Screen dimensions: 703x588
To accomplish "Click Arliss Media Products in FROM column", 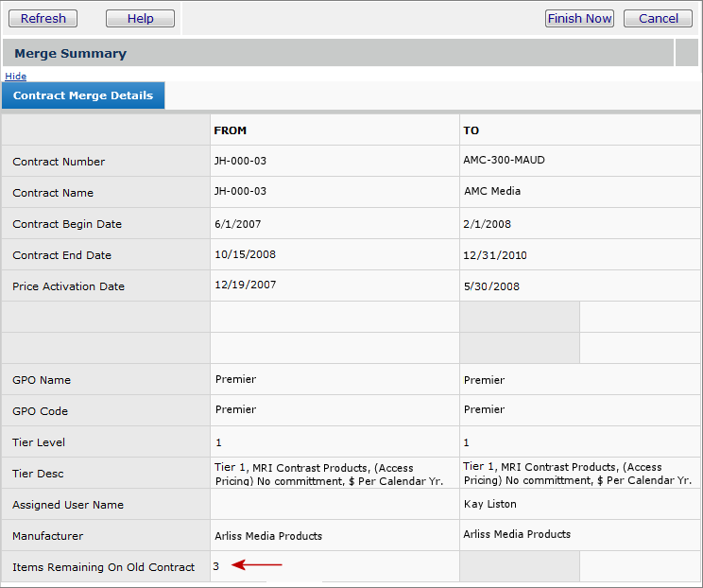I will click(x=268, y=536).
